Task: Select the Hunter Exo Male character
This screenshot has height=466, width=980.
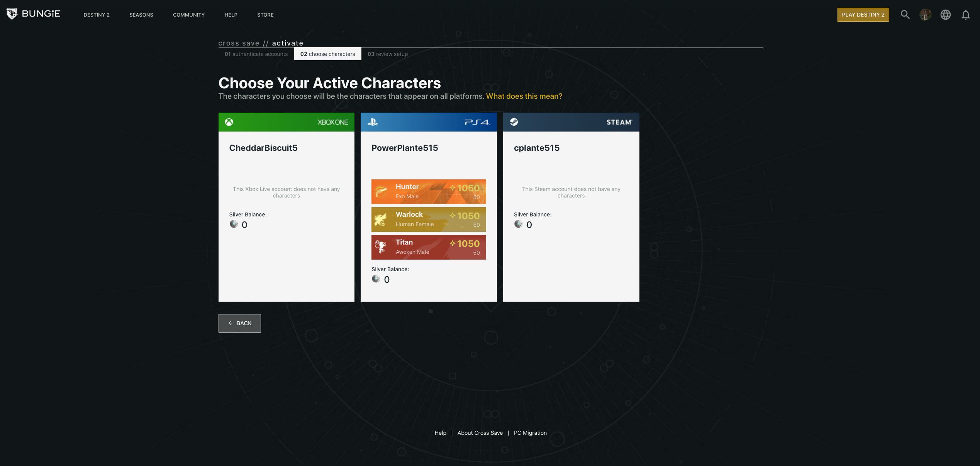Action: (x=429, y=192)
